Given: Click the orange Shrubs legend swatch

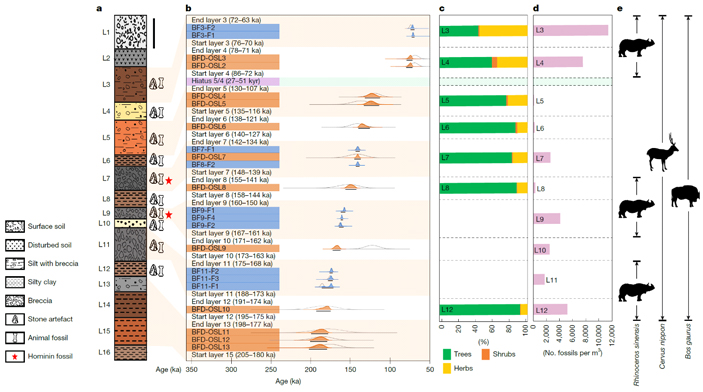Looking at the screenshot, I should (486, 354).
